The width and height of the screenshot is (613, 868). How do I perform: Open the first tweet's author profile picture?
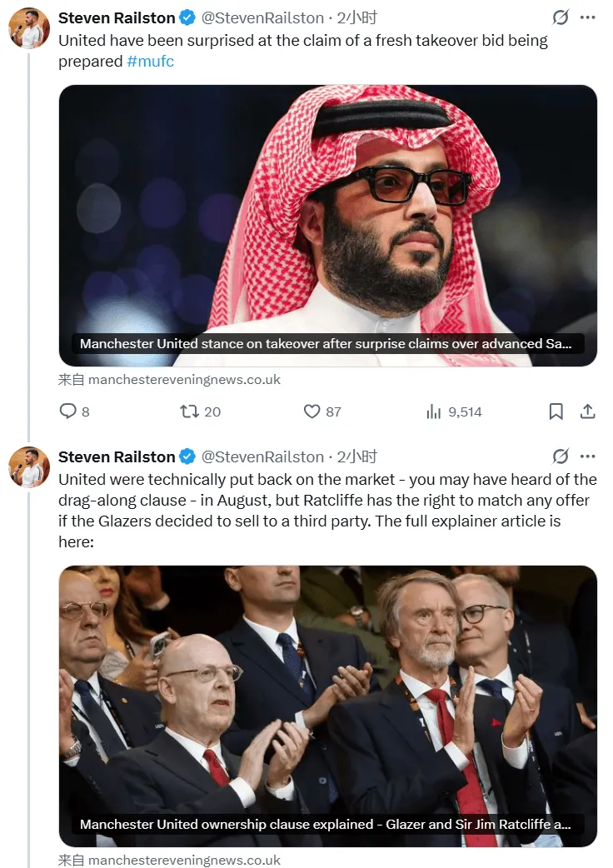click(x=29, y=28)
